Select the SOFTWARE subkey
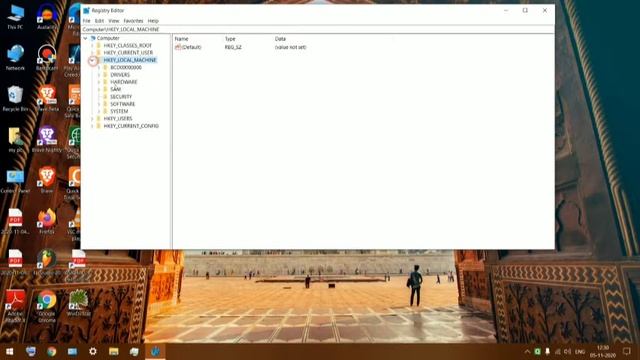Image resolution: width=640 pixels, height=360 pixels. (122, 104)
